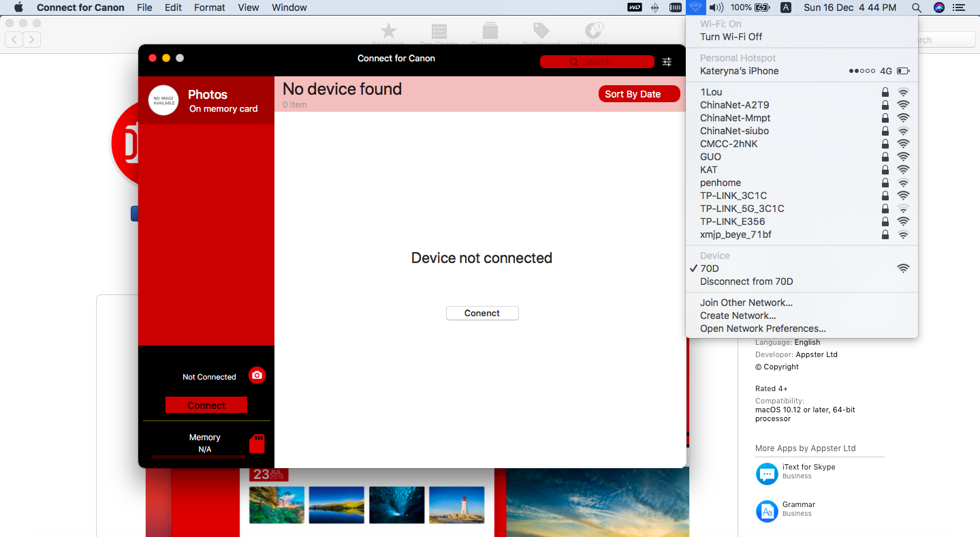This screenshot has width=980, height=537.
Task: Open the Format menu
Action: point(210,7)
